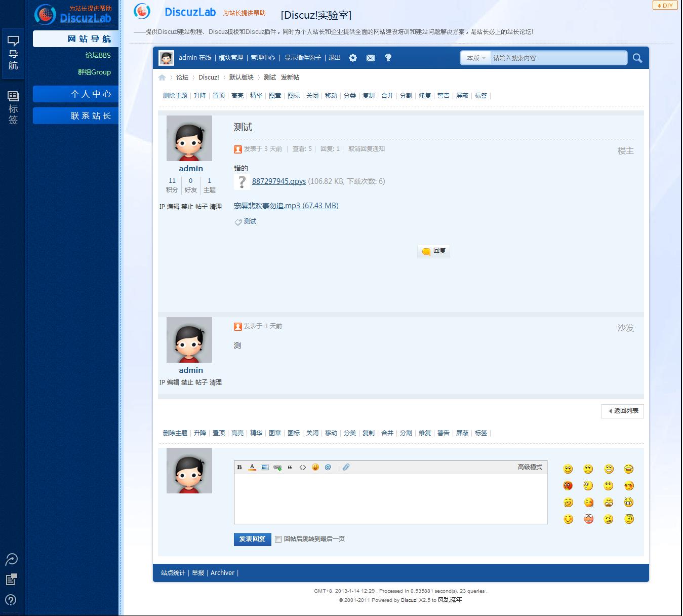Screen dimensions: 683x616
Task: Insert the first smiling emoticon
Action: [568, 469]
